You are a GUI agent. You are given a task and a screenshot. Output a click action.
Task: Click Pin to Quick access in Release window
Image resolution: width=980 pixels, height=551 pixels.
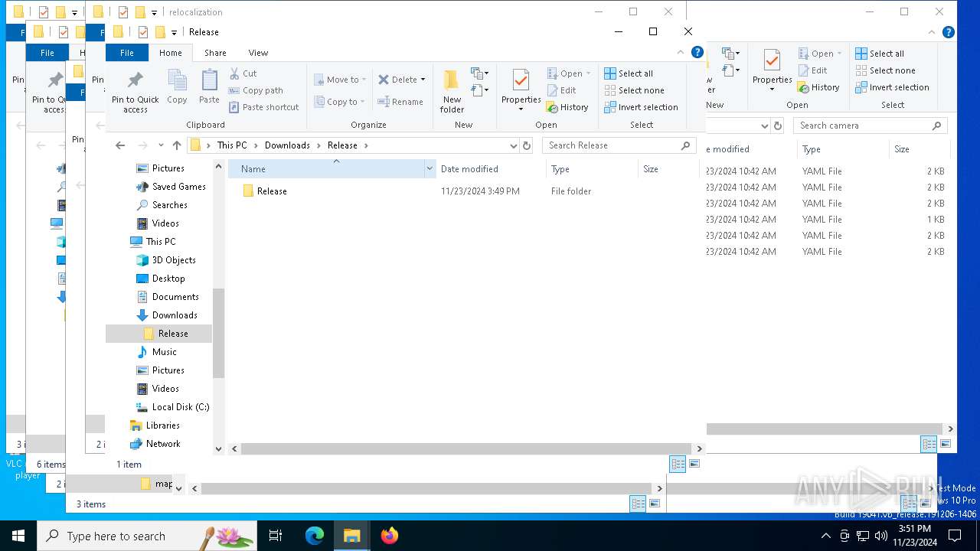[x=136, y=92]
